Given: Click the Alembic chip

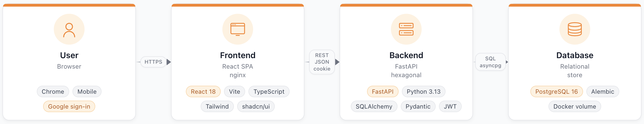Looking at the screenshot, I should click(603, 92).
